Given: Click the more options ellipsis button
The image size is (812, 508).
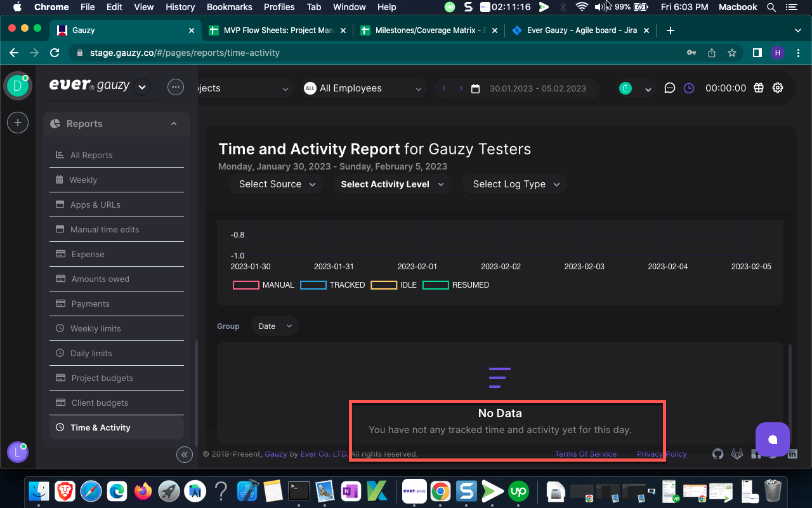Looking at the screenshot, I should coord(176,87).
